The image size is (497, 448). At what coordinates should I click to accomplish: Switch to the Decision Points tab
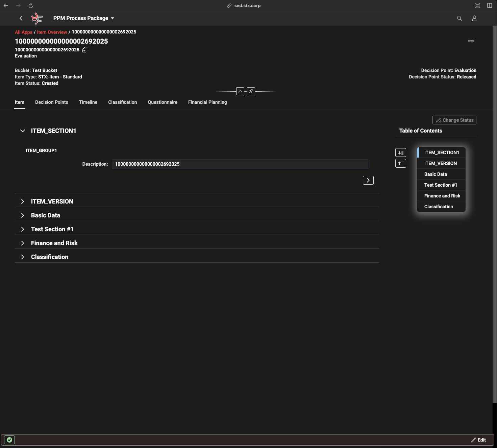click(x=52, y=102)
